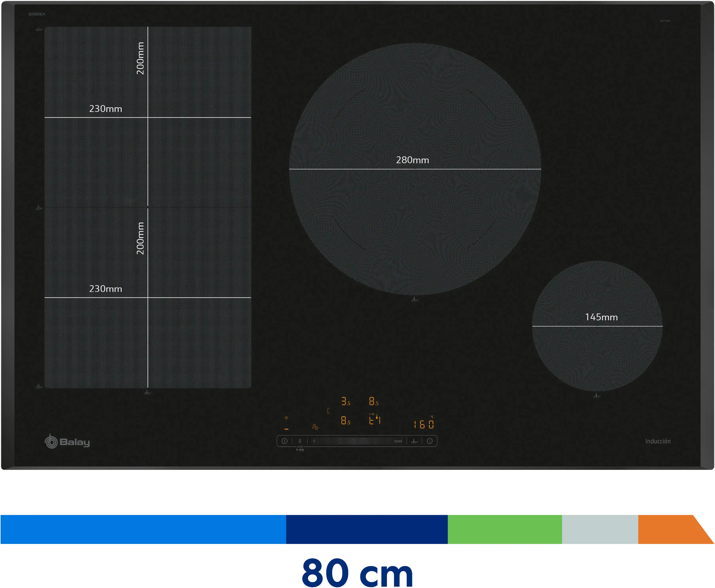Screen dimensions: 715x588
Task: Click the green segment of color bar
Action: click(505, 529)
